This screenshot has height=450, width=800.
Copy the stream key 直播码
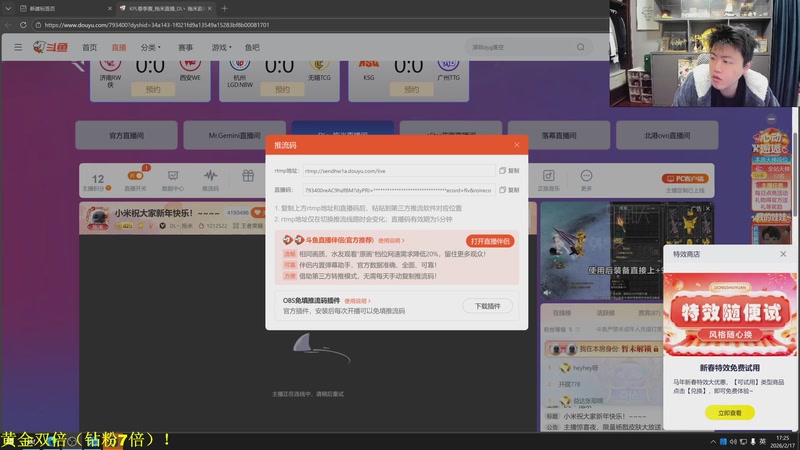pos(509,190)
